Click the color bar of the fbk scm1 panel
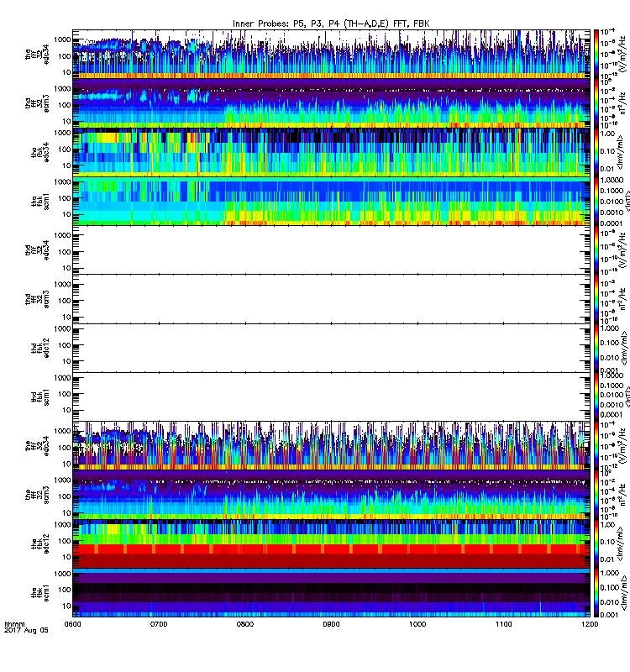 pos(596,592)
